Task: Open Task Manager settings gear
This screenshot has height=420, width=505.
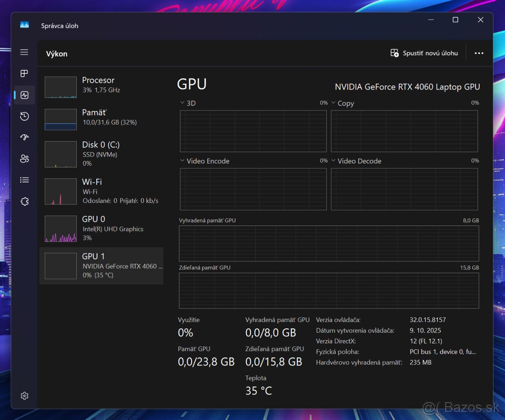Action: coord(24,395)
